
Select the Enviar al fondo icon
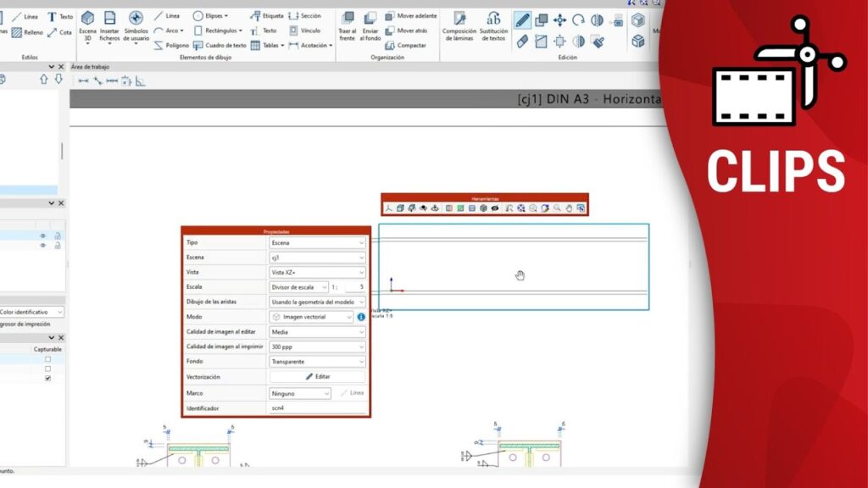(370, 20)
